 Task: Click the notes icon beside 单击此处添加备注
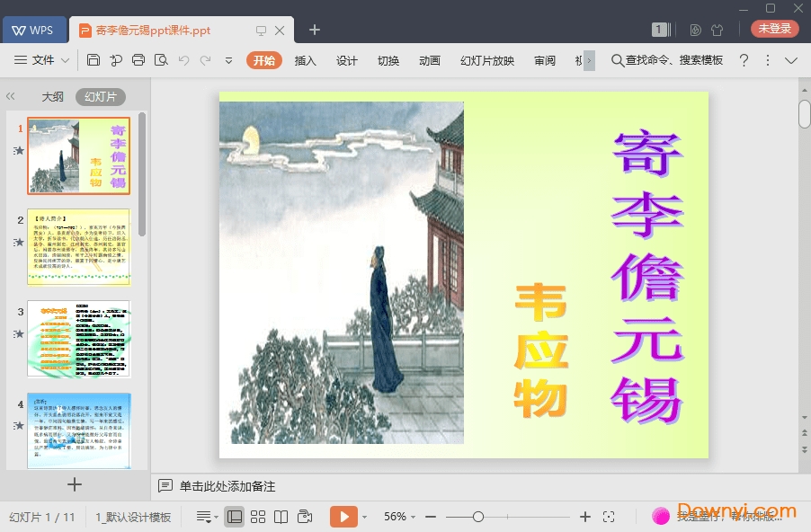(x=165, y=485)
